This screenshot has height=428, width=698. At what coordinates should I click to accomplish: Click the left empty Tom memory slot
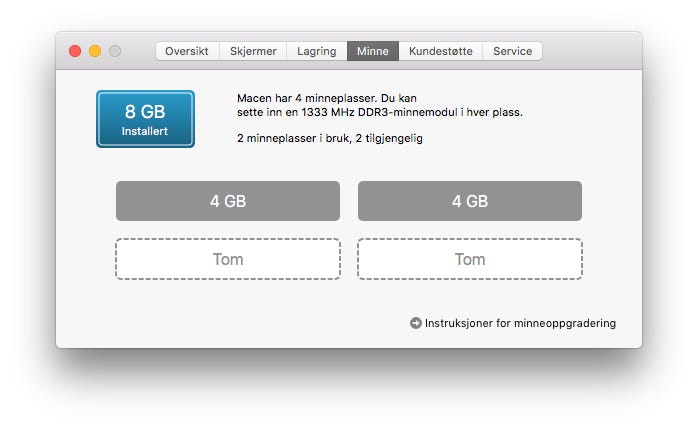coord(228,259)
